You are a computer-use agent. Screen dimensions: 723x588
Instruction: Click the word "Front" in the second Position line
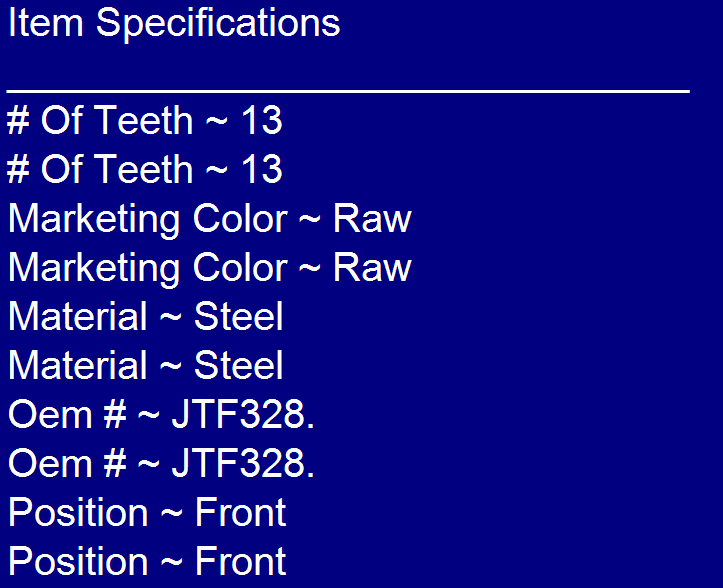[241, 562]
